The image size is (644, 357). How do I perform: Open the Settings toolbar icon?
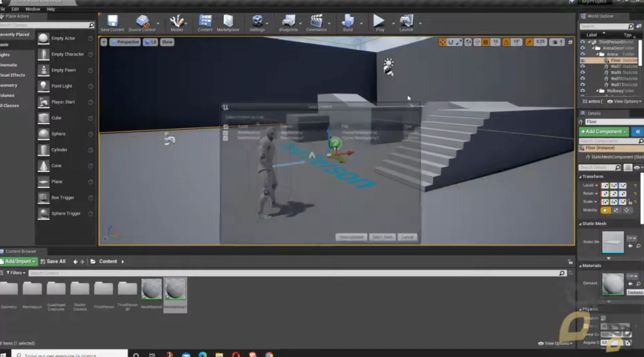tap(257, 23)
